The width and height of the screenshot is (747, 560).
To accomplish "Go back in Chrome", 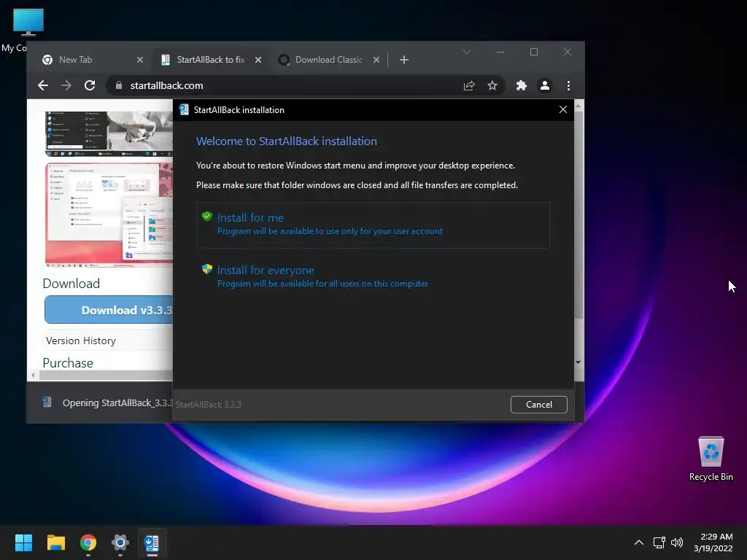I will (43, 85).
